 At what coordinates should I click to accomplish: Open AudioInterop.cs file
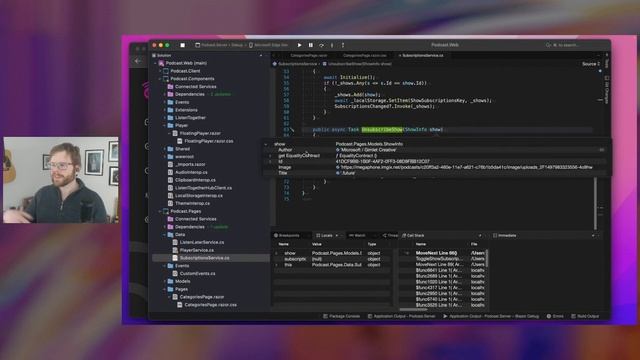[x=191, y=172]
